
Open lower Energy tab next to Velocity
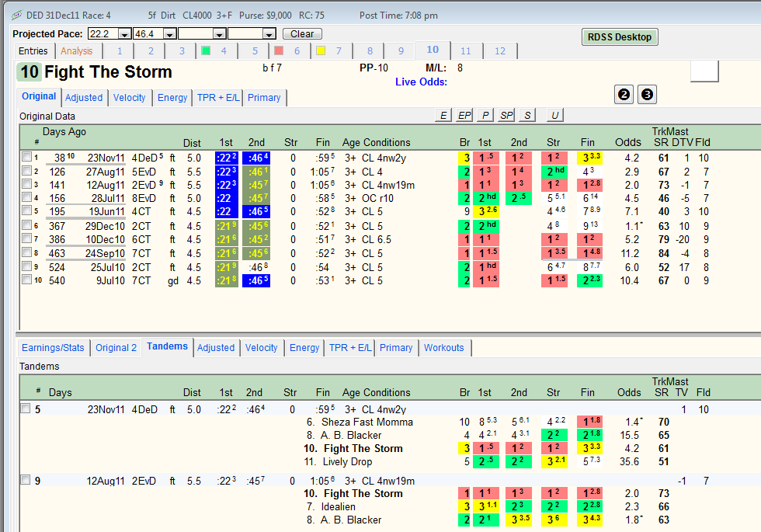tap(304, 348)
